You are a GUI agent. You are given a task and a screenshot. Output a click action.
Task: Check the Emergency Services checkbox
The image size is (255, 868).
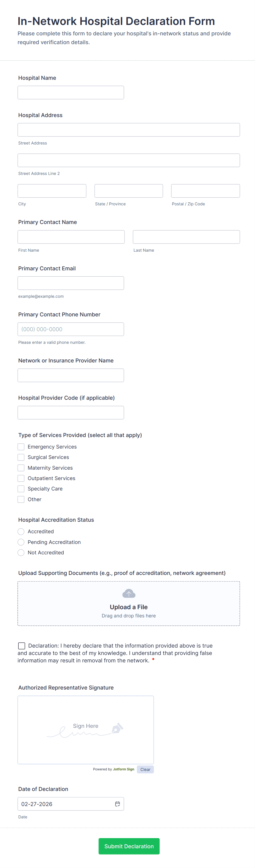click(21, 447)
